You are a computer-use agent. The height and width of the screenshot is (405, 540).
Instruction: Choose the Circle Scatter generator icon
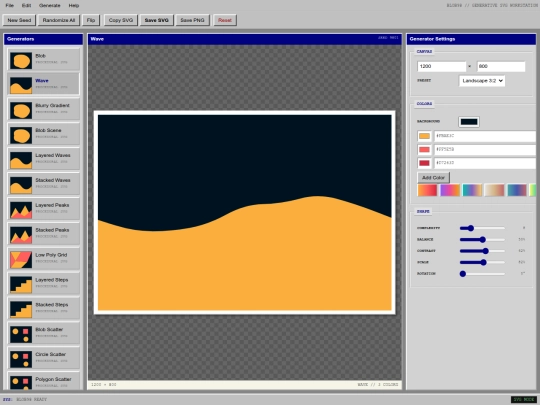coord(21,359)
